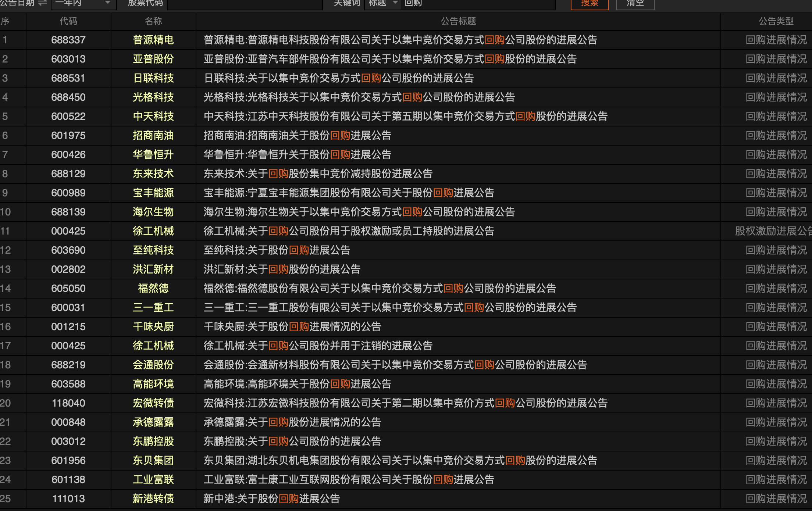Click the date swap arrows icon
812x511 pixels.
coord(43,3)
